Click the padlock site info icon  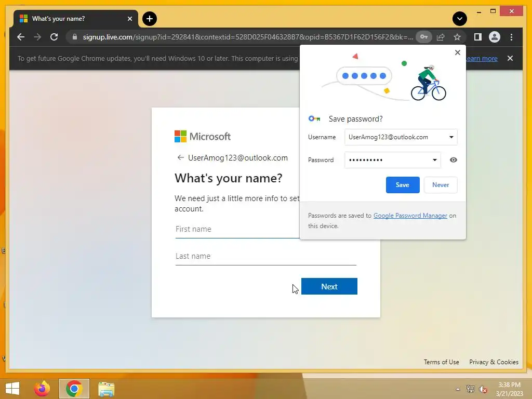tap(75, 37)
